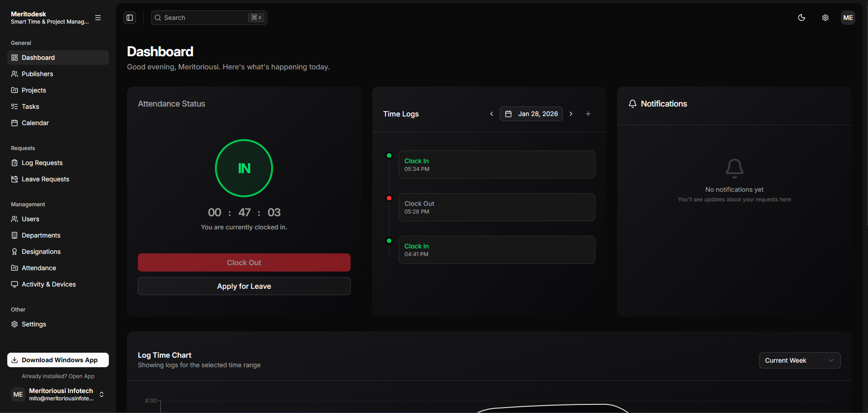Open Publishers in the sidebar
868x413 pixels.
37,74
